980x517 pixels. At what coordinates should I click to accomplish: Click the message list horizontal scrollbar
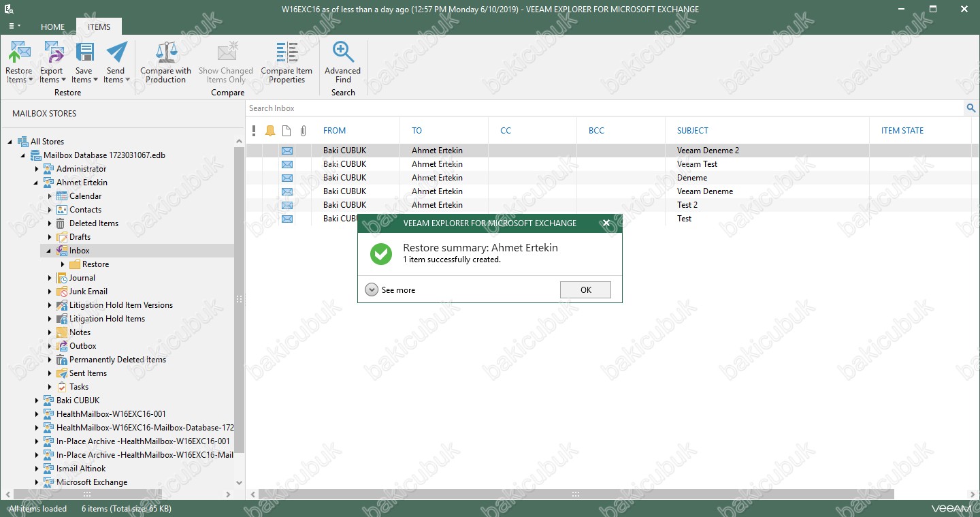pyautogui.click(x=576, y=495)
